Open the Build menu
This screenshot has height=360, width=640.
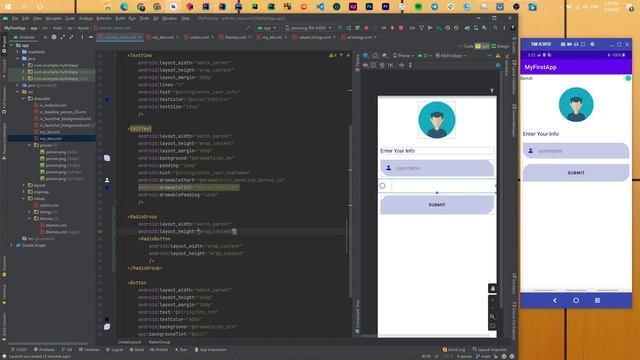pyautogui.click(x=120, y=18)
